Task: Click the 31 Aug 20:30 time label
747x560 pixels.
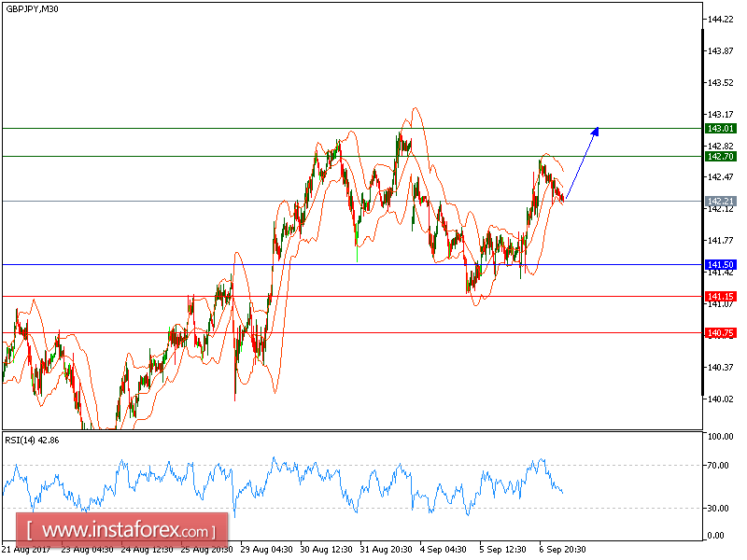Action: (387, 550)
